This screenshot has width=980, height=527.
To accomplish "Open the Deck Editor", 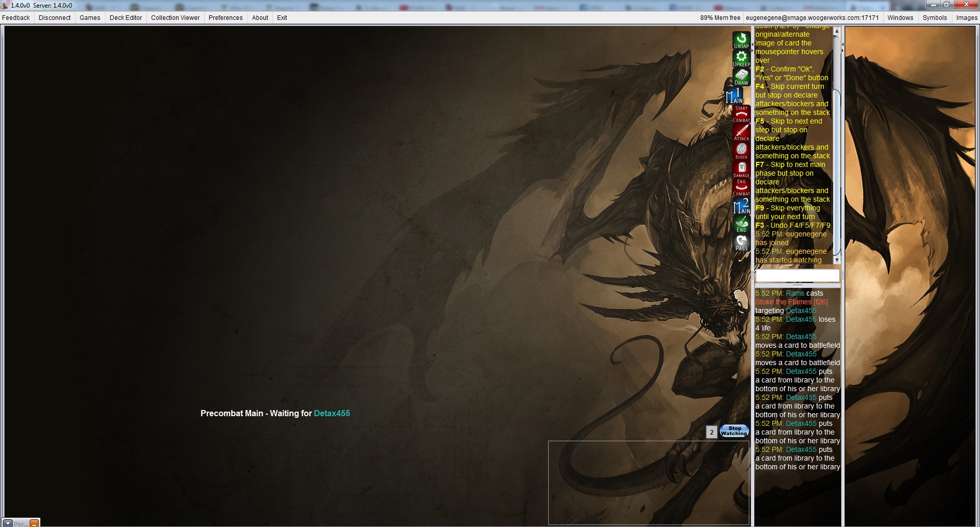I will [126, 18].
